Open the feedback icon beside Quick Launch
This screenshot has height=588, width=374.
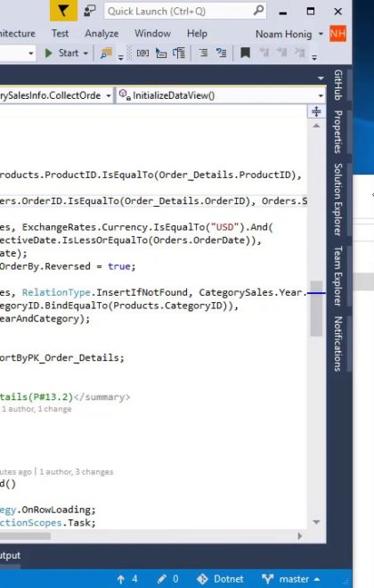click(x=89, y=11)
